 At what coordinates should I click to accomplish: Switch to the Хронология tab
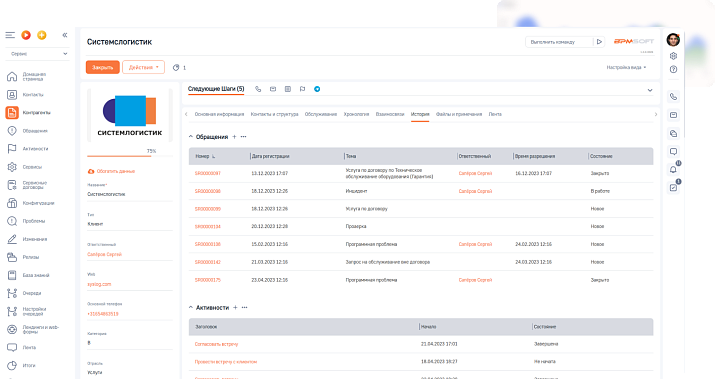click(x=356, y=114)
